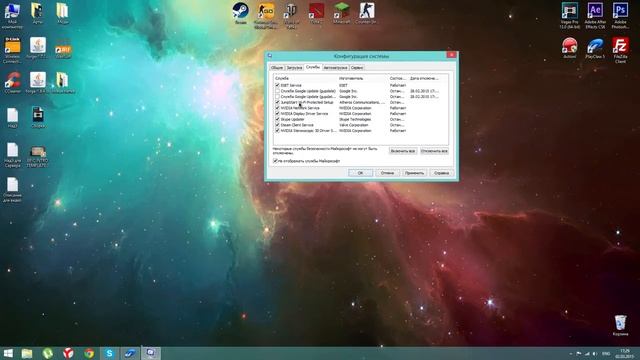
Task: Select the Службы tab
Action: point(313,67)
